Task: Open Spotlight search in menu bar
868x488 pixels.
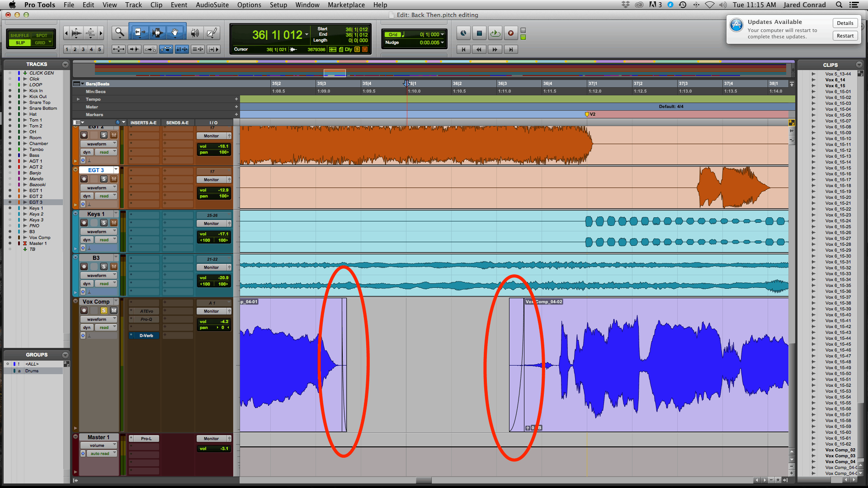Action: click(x=839, y=5)
